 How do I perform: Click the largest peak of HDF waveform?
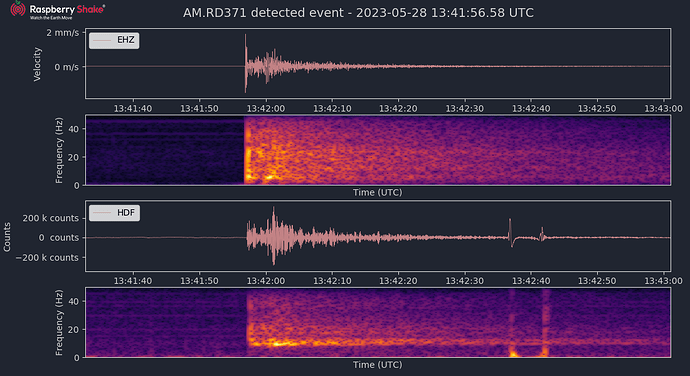274,236
